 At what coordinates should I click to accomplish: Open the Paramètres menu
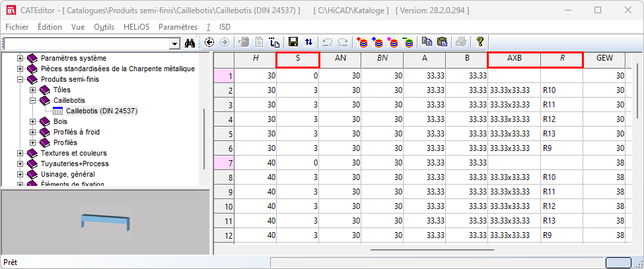click(x=178, y=27)
